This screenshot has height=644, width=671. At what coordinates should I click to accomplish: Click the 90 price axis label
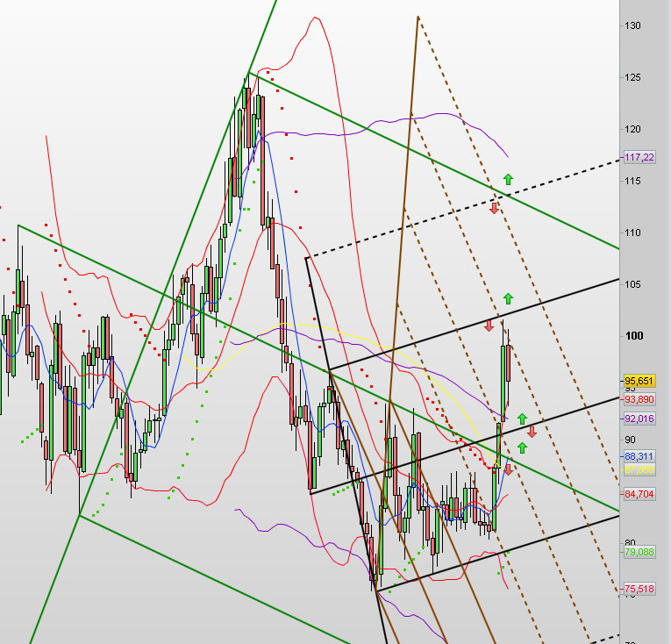tap(630, 440)
